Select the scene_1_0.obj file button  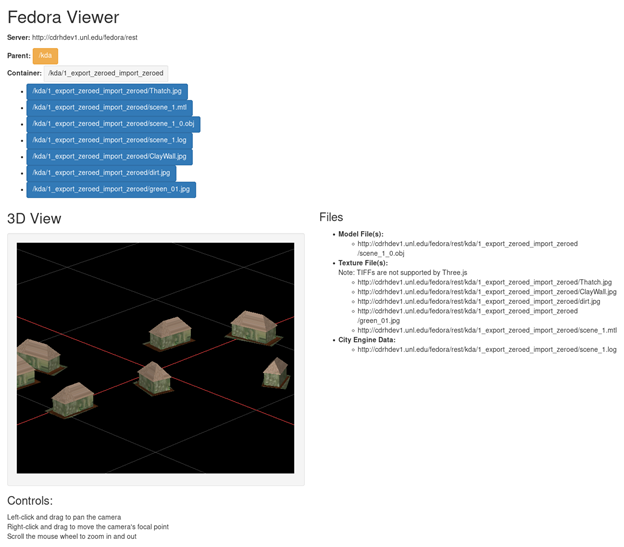113,124
